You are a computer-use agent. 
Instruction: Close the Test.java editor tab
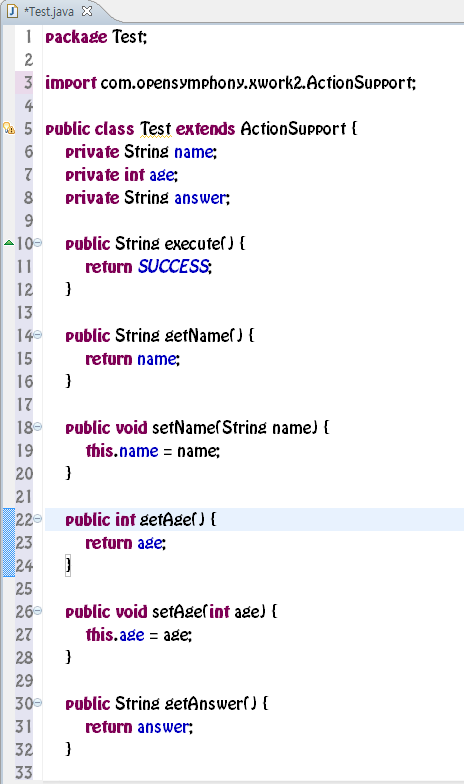(x=87, y=11)
